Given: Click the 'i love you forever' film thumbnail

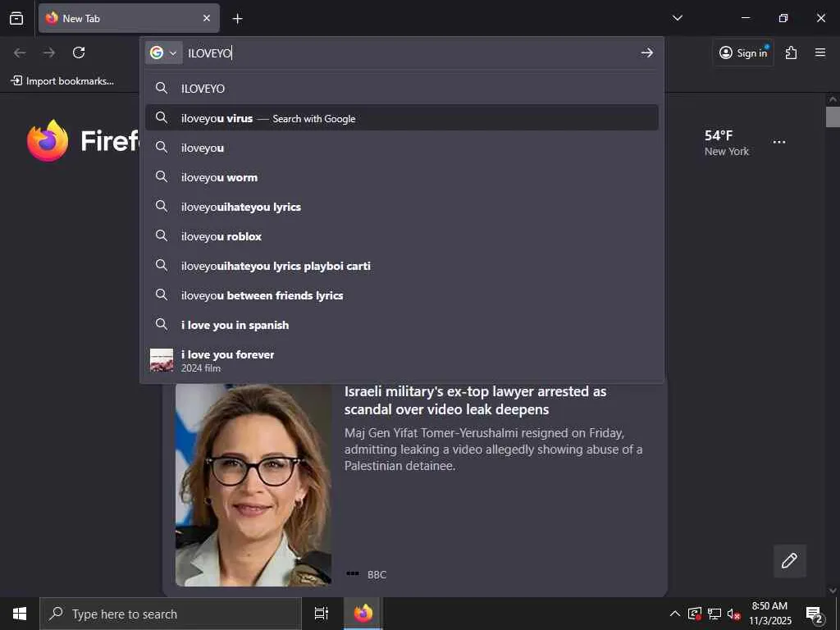Looking at the screenshot, I should [162, 360].
